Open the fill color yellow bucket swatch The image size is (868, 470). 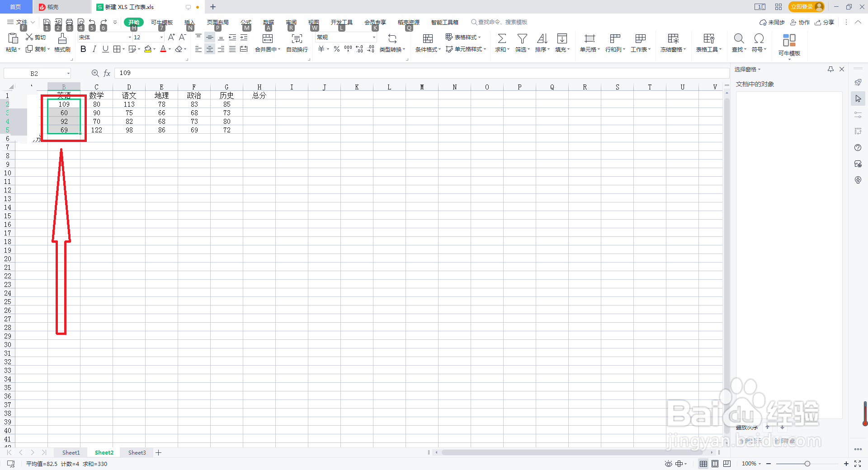point(148,49)
